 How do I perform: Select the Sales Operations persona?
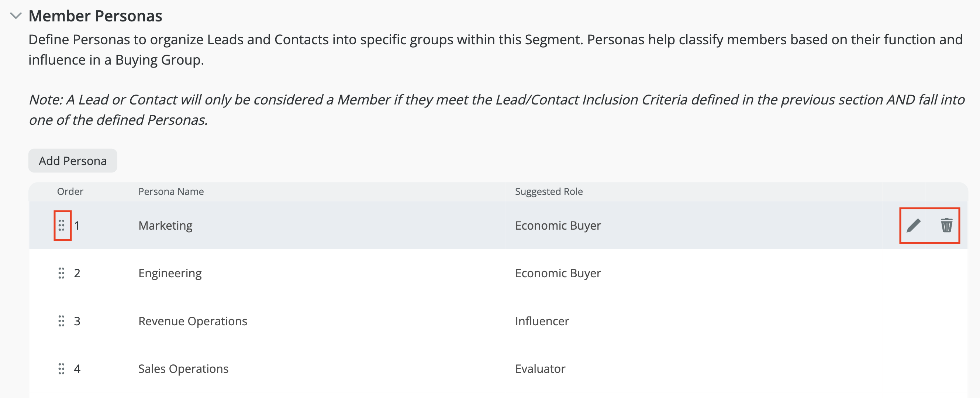[183, 369]
